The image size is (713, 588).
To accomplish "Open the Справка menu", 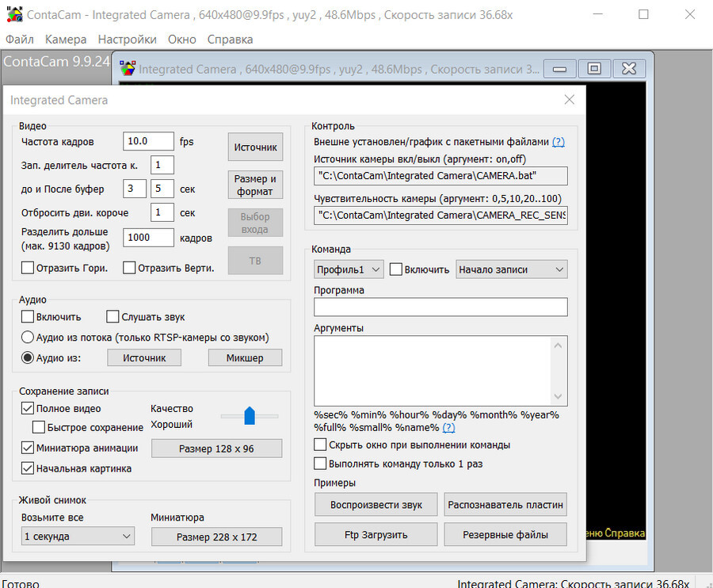I will coord(230,40).
